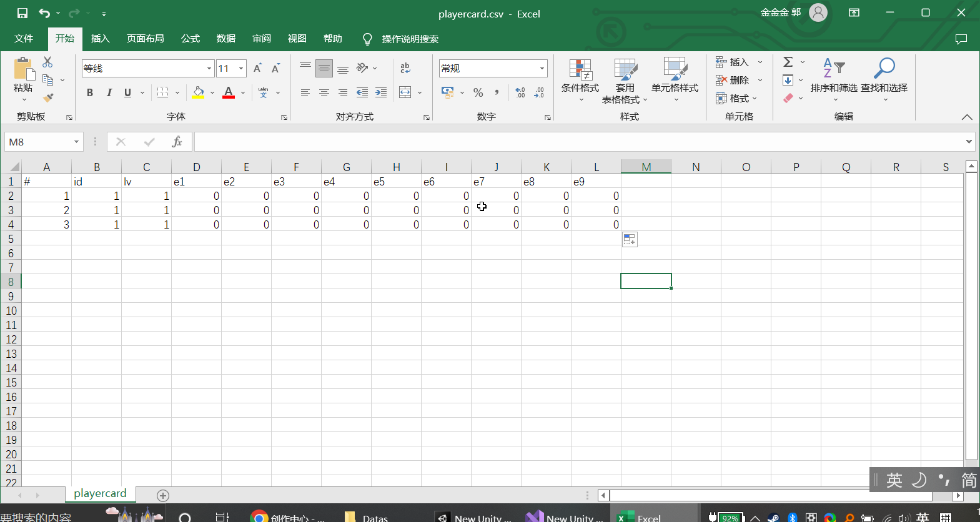Click the Fill down arrow icon
The image size is (980, 522).
[x=788, y=80]
